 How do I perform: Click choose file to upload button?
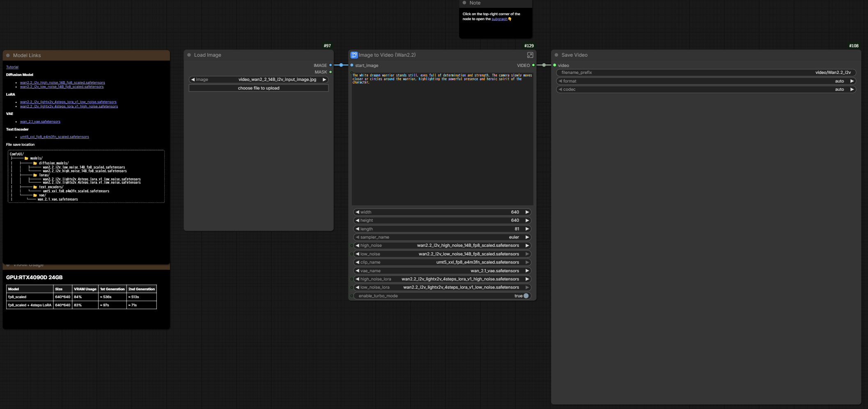(259, 88)
